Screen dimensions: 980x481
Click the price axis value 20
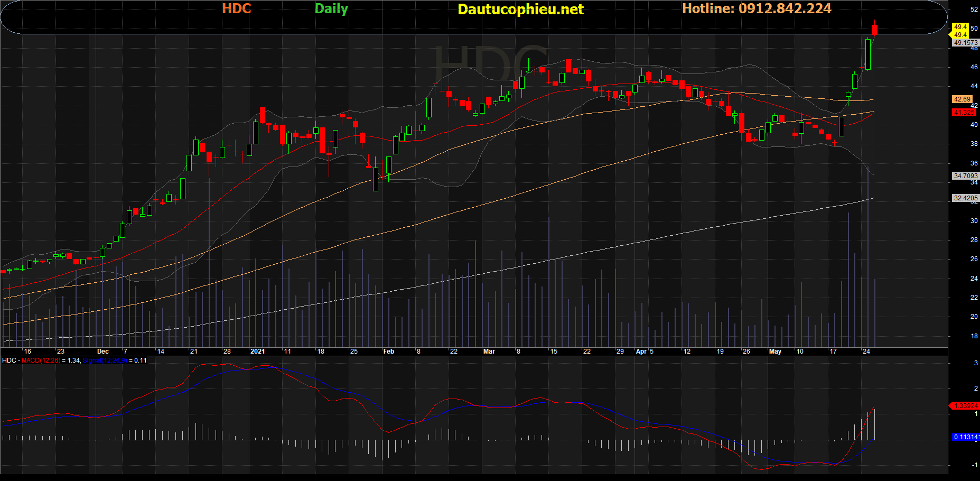click(x=974, y=317)
